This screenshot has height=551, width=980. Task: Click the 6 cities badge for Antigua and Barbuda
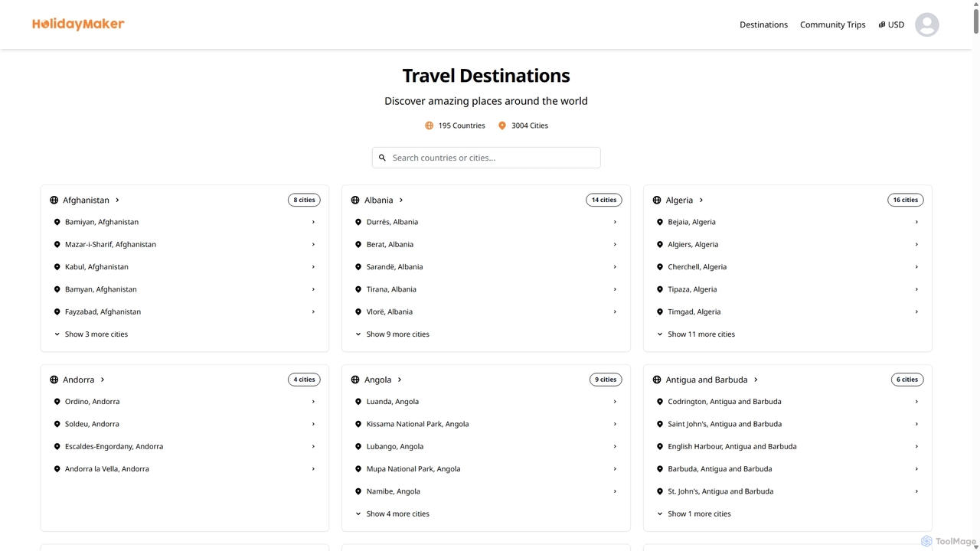pos(907,380)
